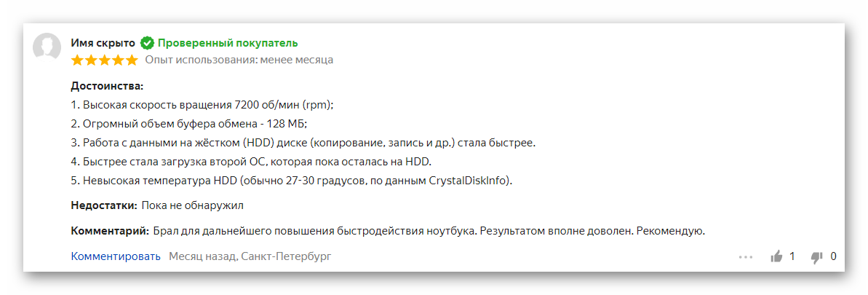The width and height of the screenshot is (868, 295).
Task: Click the Достоинства heading
Action: click(107, 86)
